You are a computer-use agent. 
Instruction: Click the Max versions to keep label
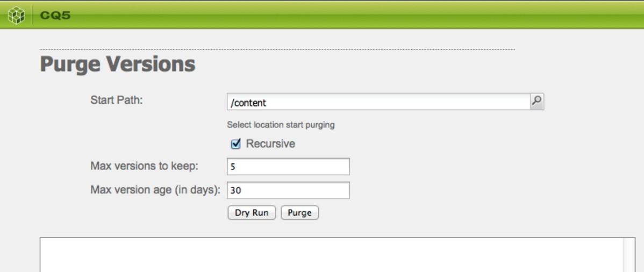[x=145, y=166]
